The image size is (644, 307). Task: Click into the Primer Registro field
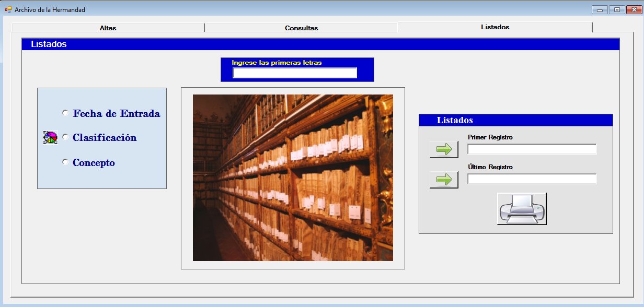tap(532, 149)
